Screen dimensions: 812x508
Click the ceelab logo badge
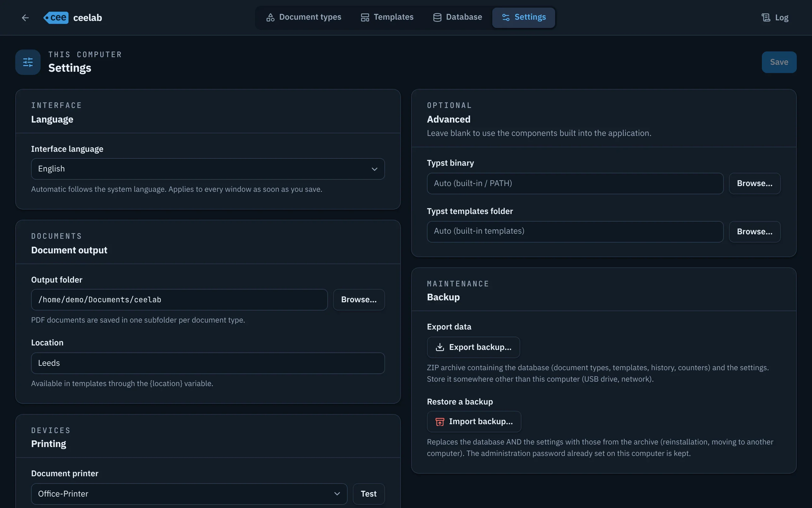point(56,17)
